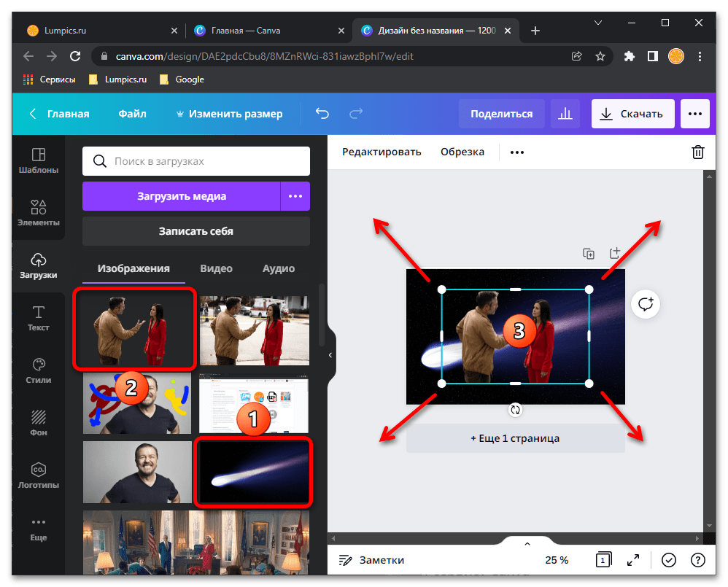Click the add comment bubble icon

[646, 305]
